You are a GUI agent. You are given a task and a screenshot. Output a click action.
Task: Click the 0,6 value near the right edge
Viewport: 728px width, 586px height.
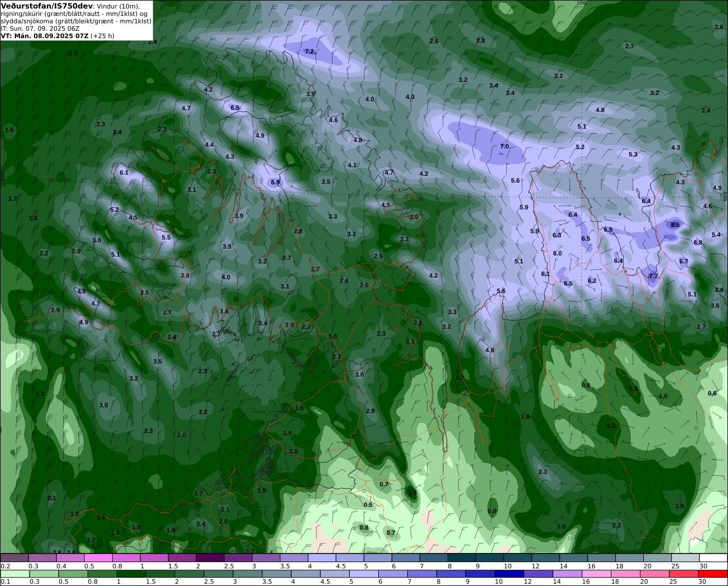click(712, 393)
